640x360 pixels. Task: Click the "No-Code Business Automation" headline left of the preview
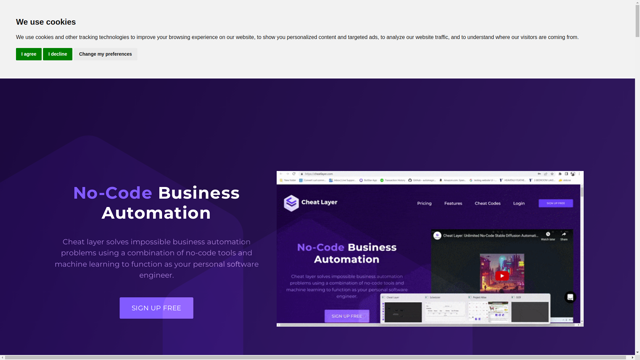[x=156, y=203]
